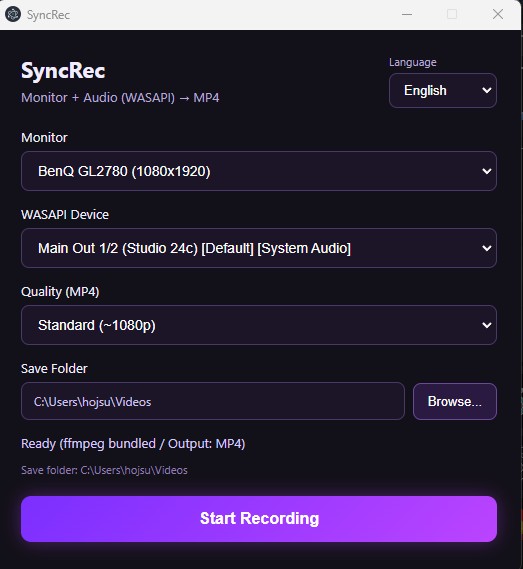
Task: Open the Quality dropdown showing Standard (~1080p)
Action: pos(259,325)
